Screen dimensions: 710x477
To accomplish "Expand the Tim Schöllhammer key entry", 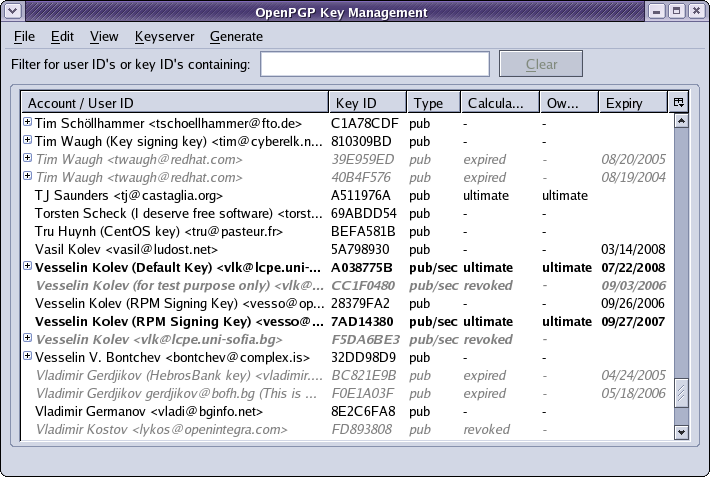I will pos(28,122).
